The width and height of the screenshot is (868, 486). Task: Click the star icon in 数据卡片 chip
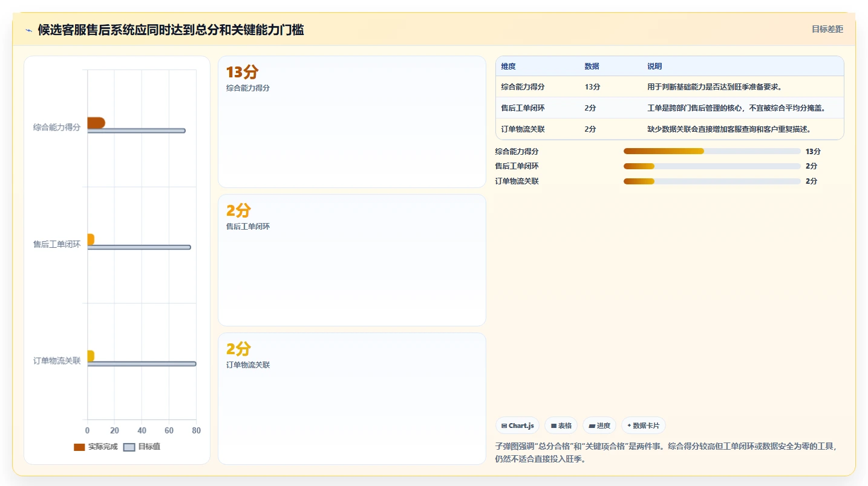[629, 426]
